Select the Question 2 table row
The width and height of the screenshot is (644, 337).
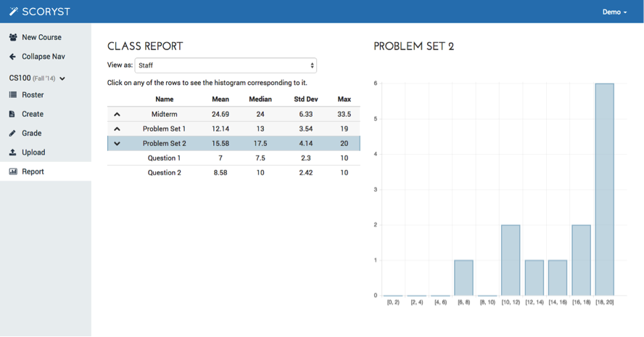pos(234,173)
